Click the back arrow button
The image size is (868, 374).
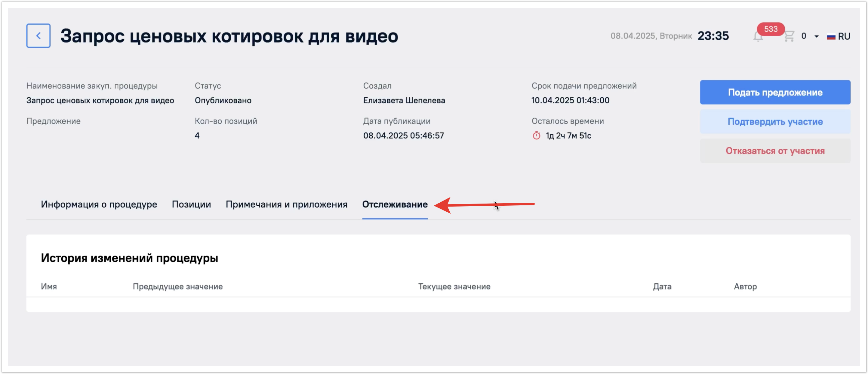pos(38,36)
